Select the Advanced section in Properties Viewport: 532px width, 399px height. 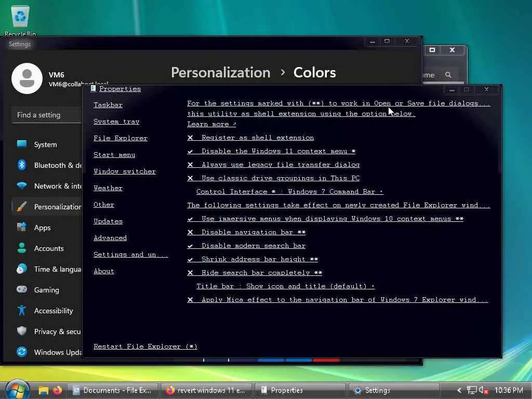tap(110, 238)
